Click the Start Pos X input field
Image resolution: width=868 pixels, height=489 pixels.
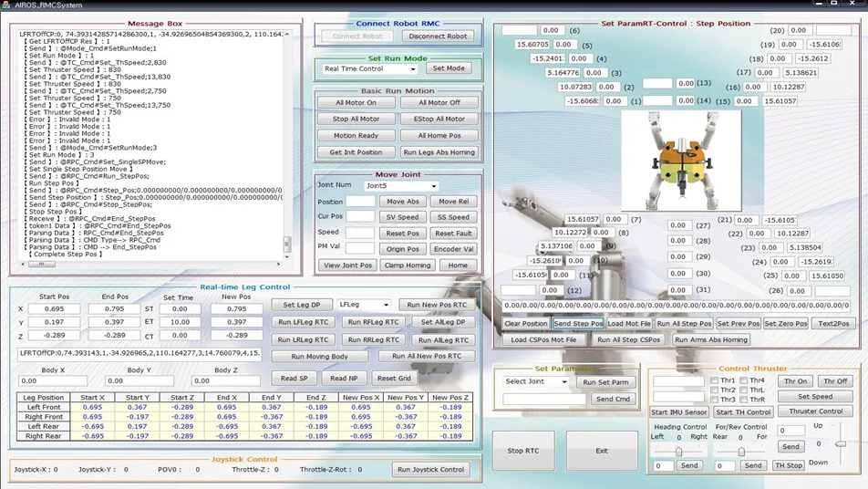[53, 309]
